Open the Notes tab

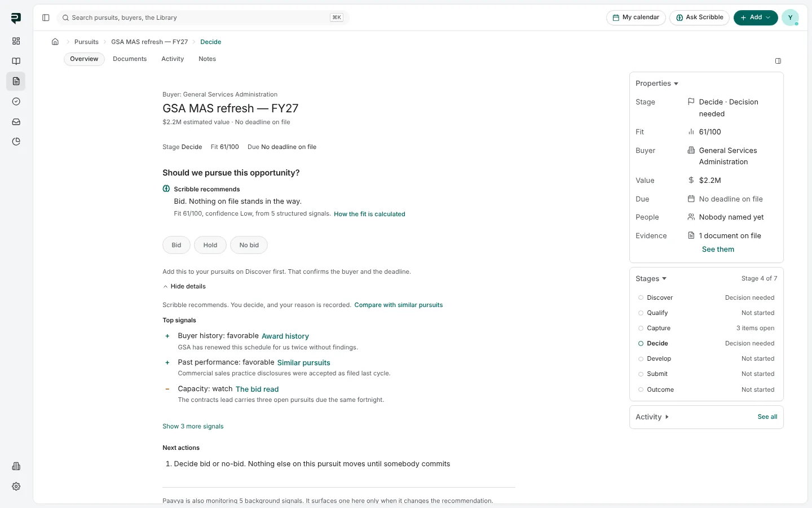(x=207, y=59)
